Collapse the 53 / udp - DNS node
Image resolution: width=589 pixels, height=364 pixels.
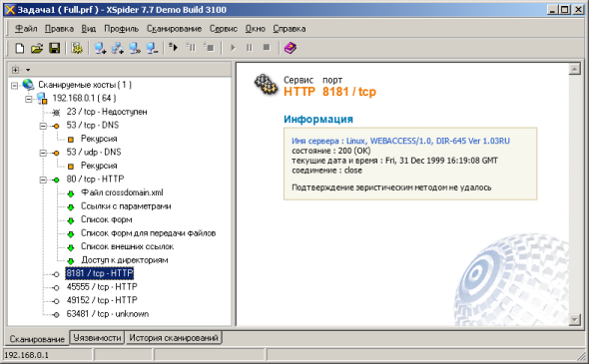[x=43, y=154]
